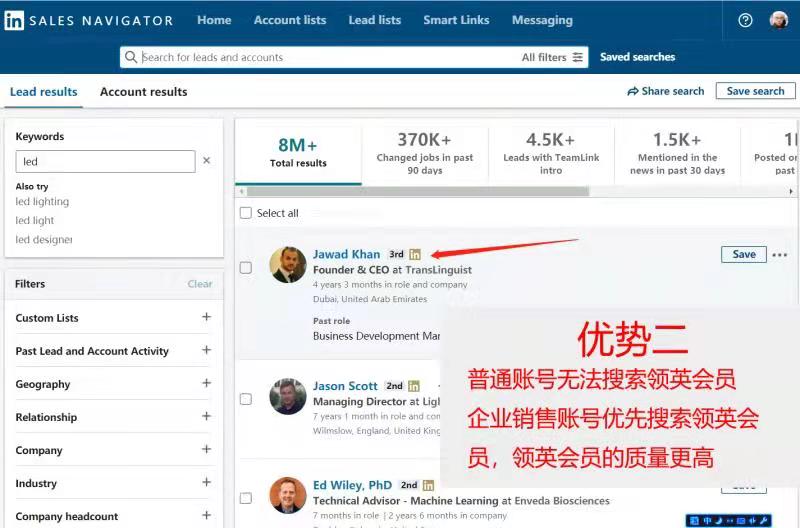The image size is (800, 528).
Task: Focus the Search for leads and accounts box
Action: [321, 57]
